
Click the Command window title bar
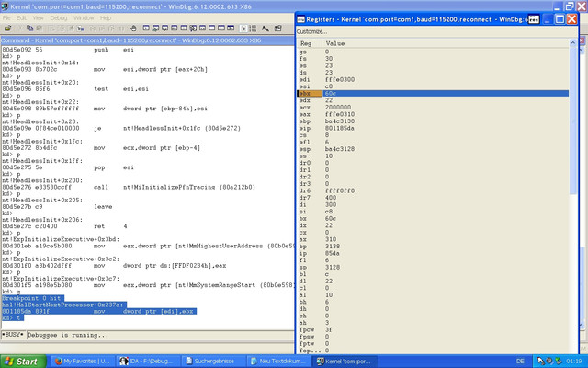tap(147, 40)
